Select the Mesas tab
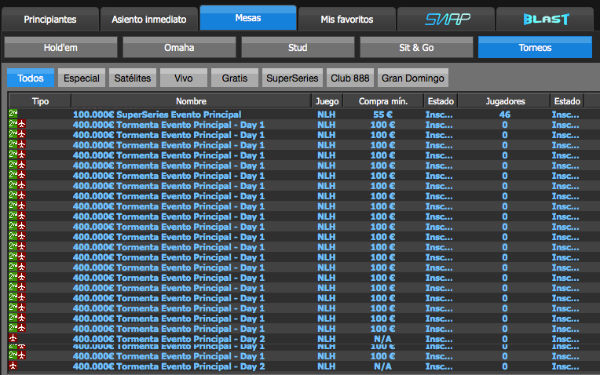The width and height of the screenshot is (600, 375). [248, 18]
